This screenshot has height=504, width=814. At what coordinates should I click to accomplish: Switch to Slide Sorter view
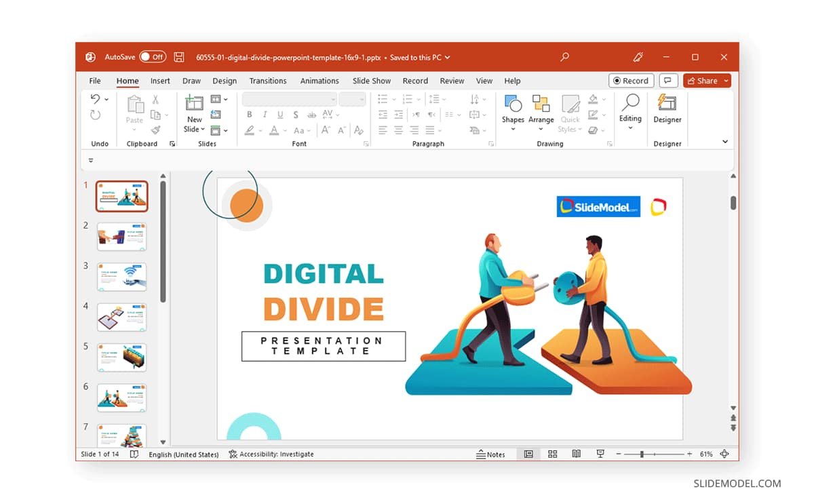pos(552,454)
